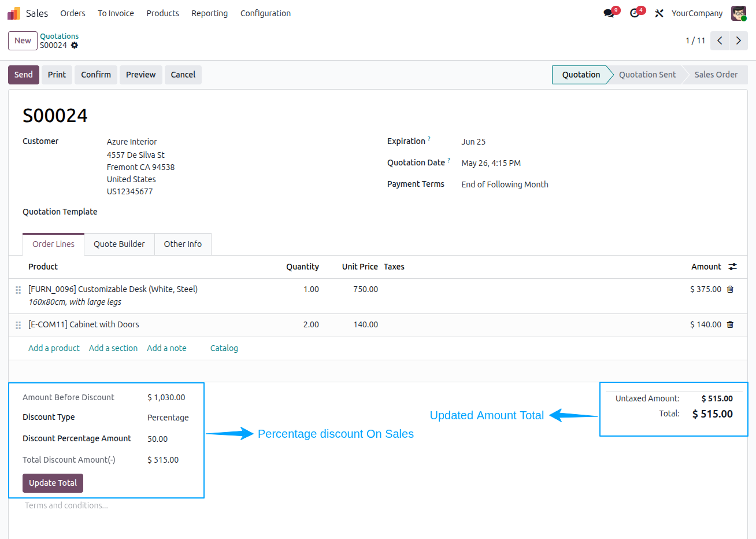Open the Orders menu
756x539 pixels.
tap(73, 13)
